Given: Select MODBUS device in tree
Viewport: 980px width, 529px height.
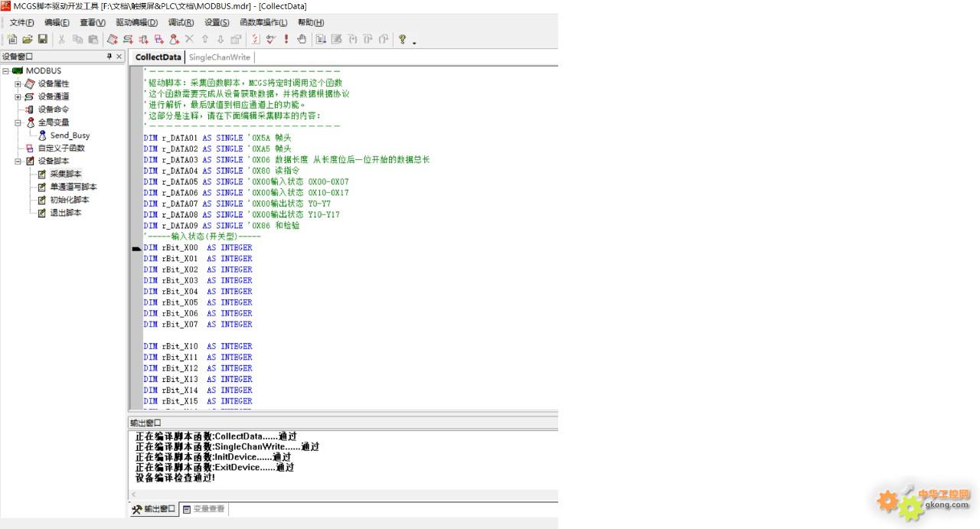Looking at the screenshot, I should 44,71.
